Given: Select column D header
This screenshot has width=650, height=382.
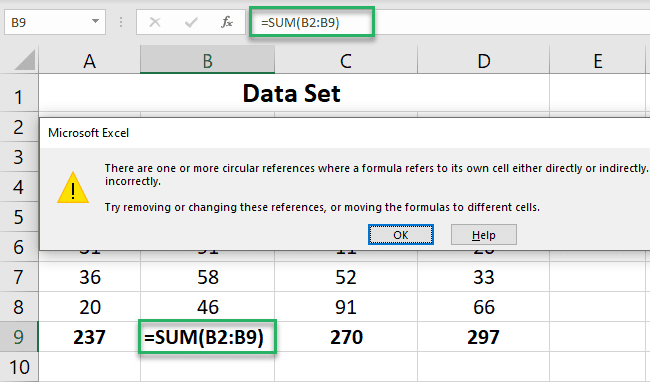Looking at the screenshot, I should pos(483,60).
